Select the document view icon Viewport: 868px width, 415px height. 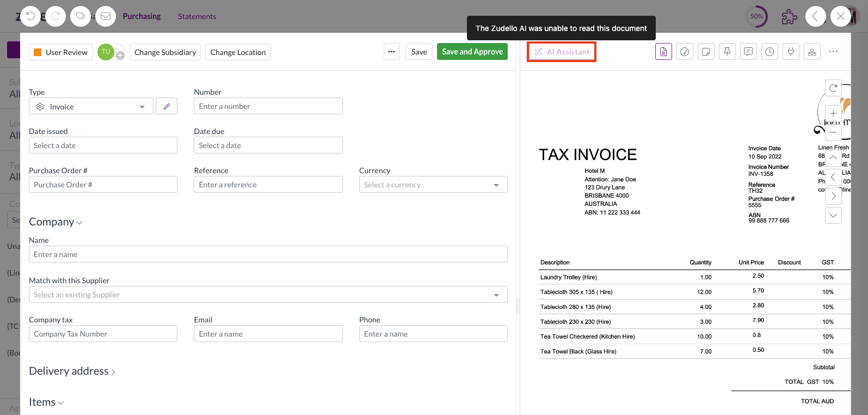tap(663, 52)
